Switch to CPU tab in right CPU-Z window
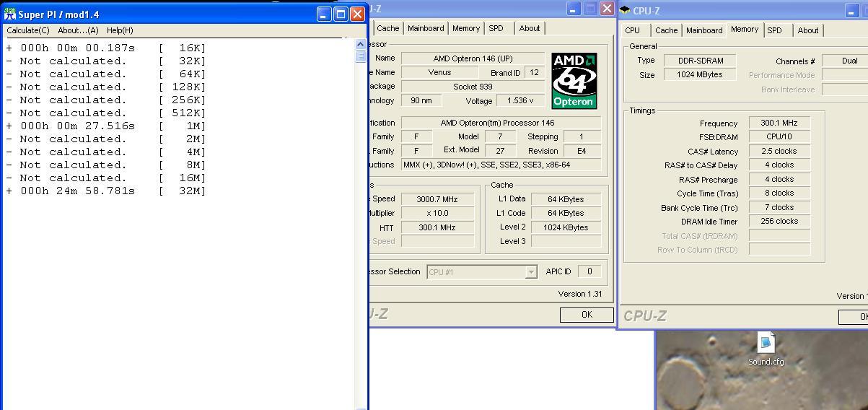This screenshot has width=868, height=410. click(633, 30)
